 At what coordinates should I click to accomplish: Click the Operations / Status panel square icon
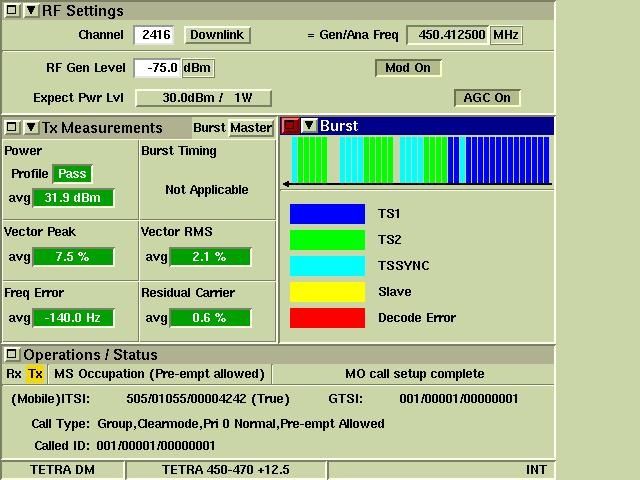tap(11, 355)
